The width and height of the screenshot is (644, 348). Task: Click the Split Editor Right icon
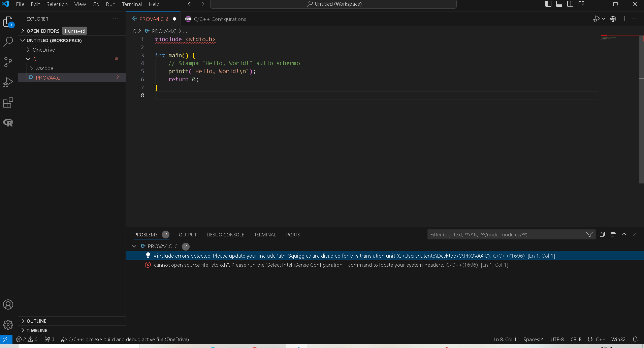624,19
